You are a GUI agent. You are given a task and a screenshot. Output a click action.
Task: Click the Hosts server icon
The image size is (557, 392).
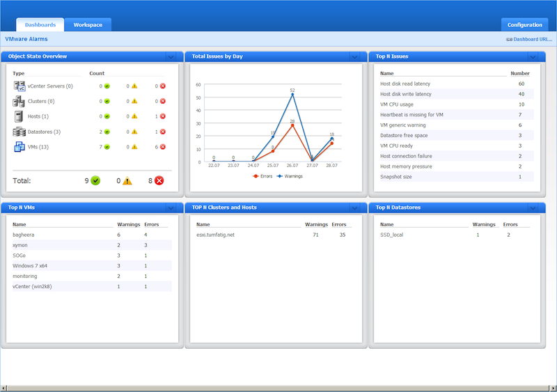19,116
